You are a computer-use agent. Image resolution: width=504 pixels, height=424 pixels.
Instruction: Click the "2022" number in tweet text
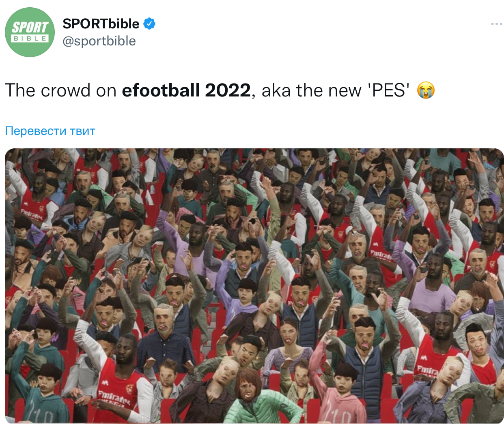228,90
